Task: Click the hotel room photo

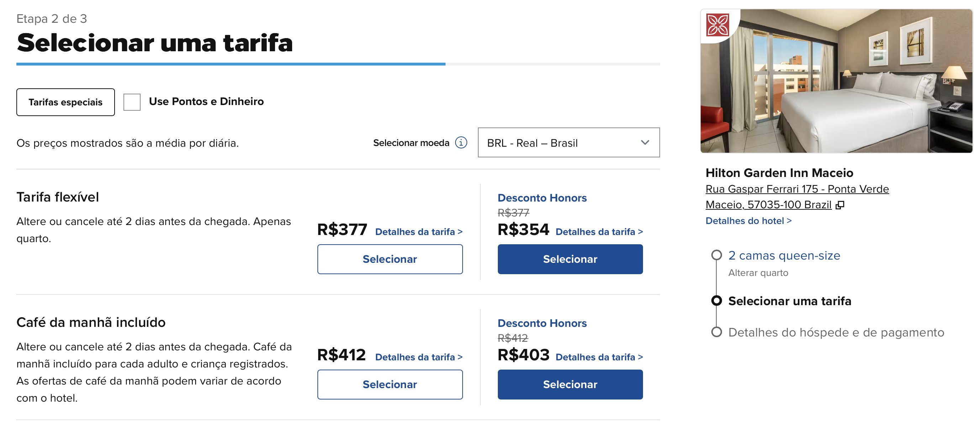Action: coord(836,81)
